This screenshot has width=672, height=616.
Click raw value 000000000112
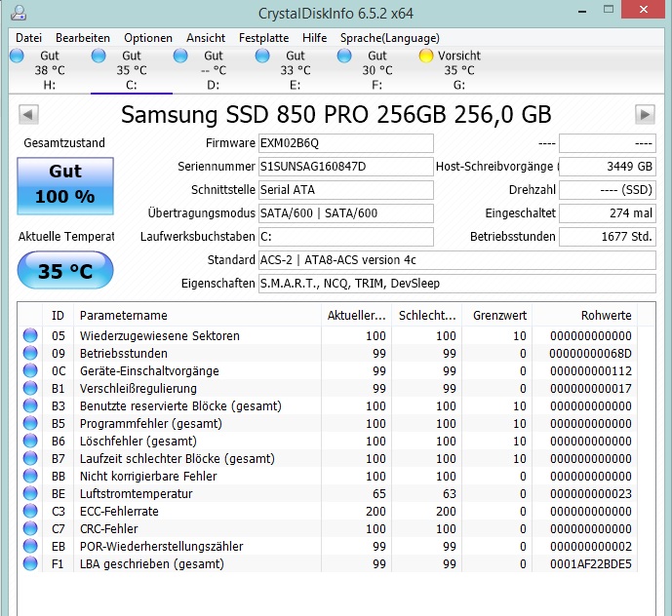(x=591, y=371)
